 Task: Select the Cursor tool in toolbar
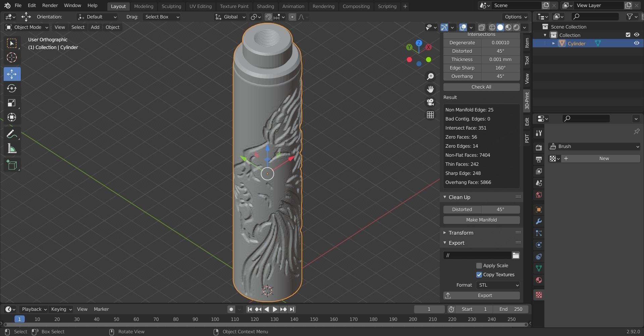coord(12,58)
